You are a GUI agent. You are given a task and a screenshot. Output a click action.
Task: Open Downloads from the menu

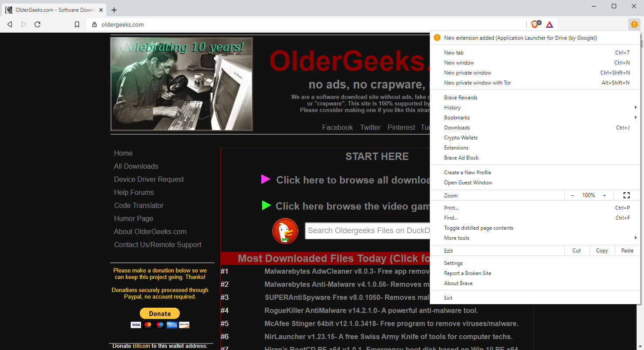pyautogui.click(x=535, y=128)
